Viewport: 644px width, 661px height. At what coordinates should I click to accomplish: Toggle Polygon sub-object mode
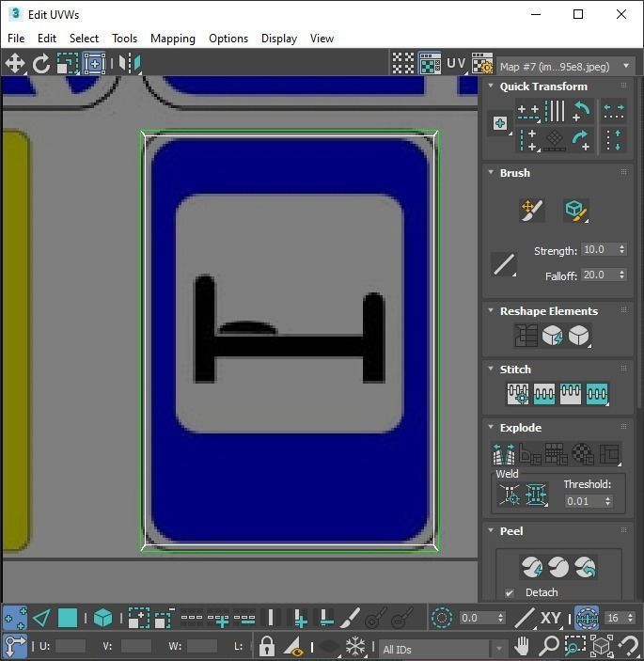point(68,619)
